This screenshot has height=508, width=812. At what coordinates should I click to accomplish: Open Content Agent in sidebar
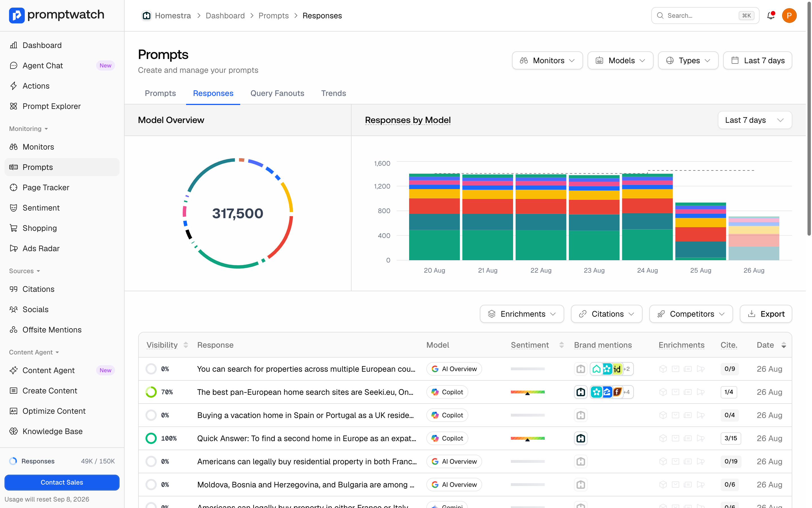(62, 370)
